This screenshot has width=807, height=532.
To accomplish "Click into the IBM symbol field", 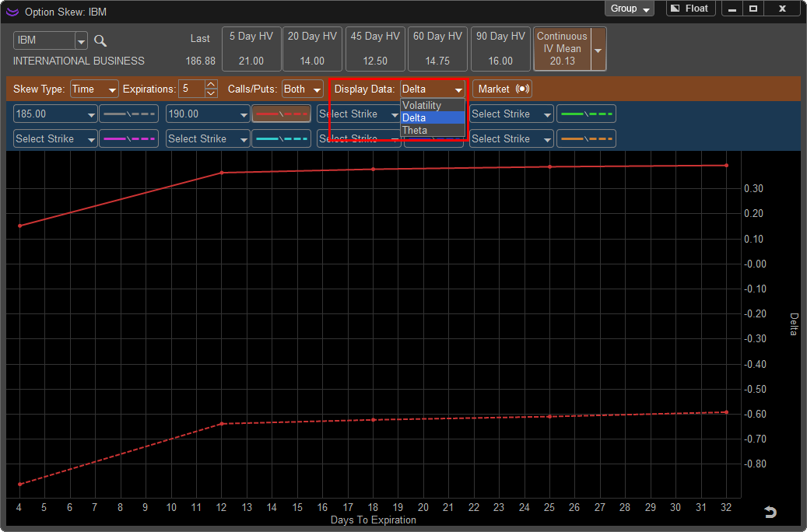I will (x=44, y=40).
